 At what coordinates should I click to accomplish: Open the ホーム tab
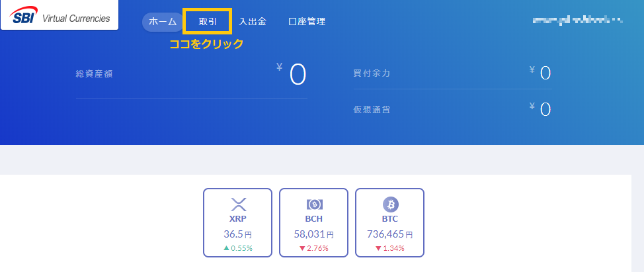[x=163, y=22]
